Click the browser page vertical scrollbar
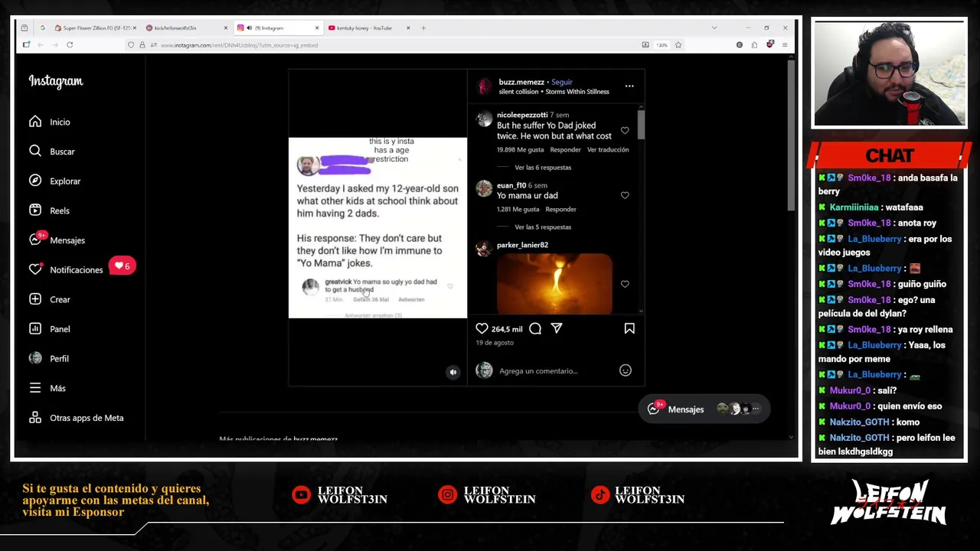The height and width of the screenshot is (551, 980). tap(792, 134)
